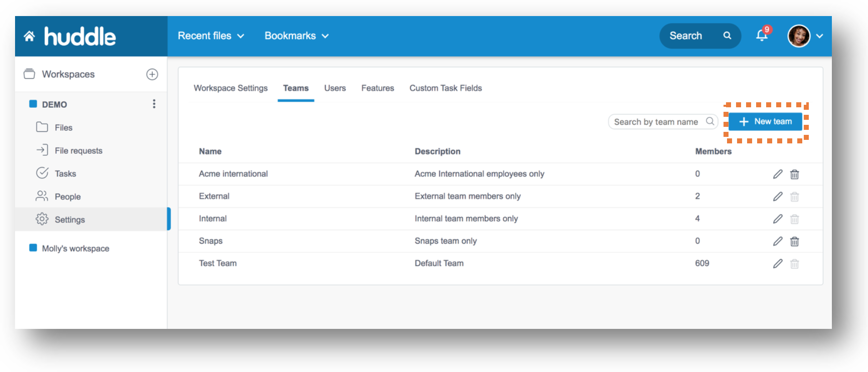Click 'Acme International employees only' description
The image size is (868, 372).
[479, 174]
